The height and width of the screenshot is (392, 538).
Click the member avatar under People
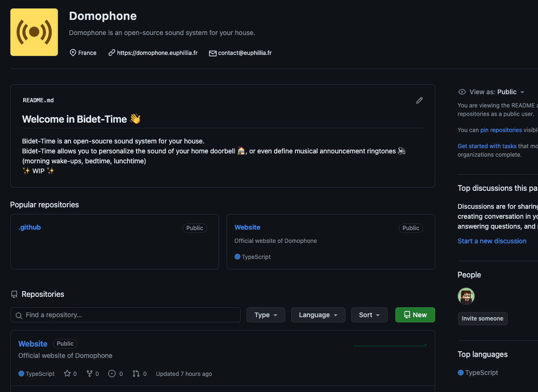pyautogui.click(x=466, y=296)
